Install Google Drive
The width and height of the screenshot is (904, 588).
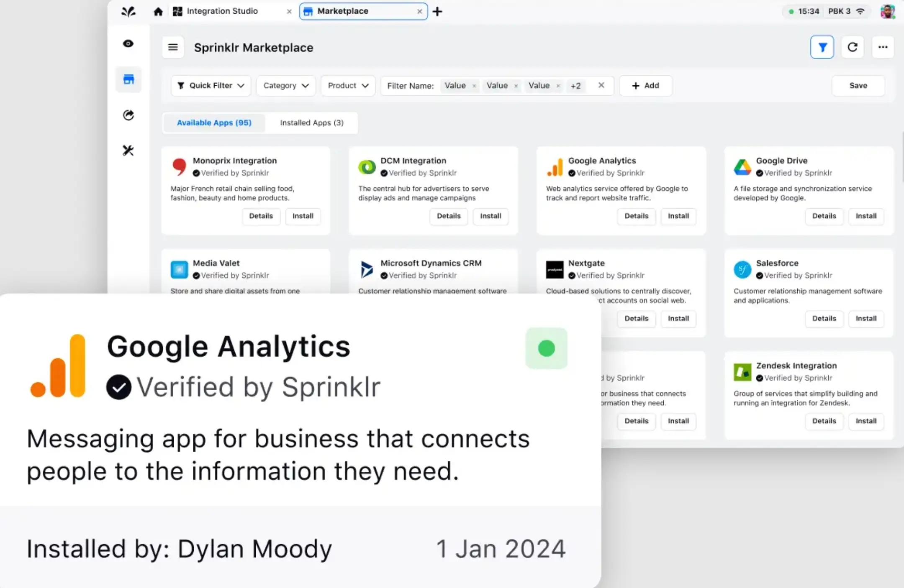866,216
